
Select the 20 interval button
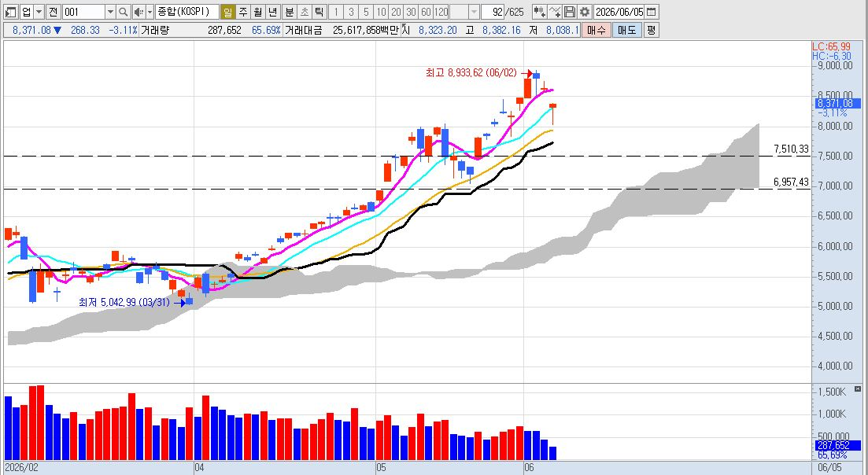[x=396, y=12]
